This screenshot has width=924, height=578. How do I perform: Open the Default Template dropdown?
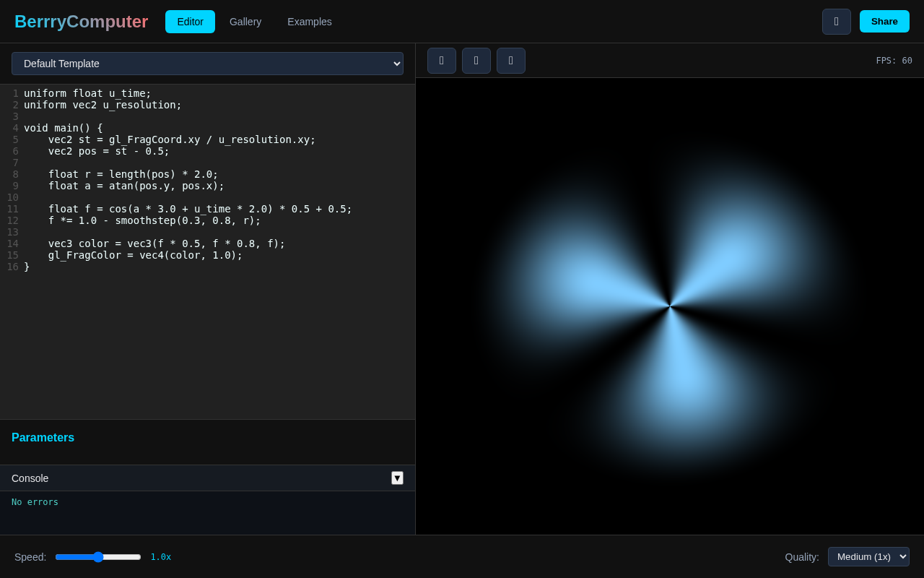point(207,64)
